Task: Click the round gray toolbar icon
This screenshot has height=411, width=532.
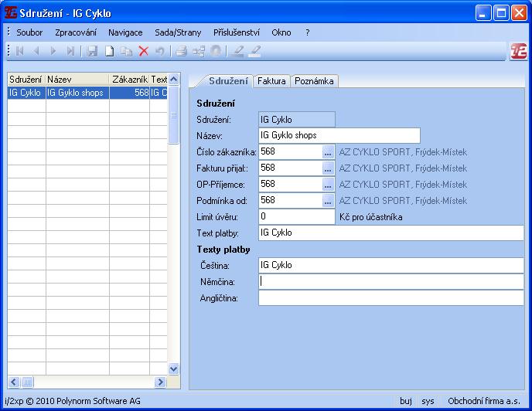Action: (216, 51)
